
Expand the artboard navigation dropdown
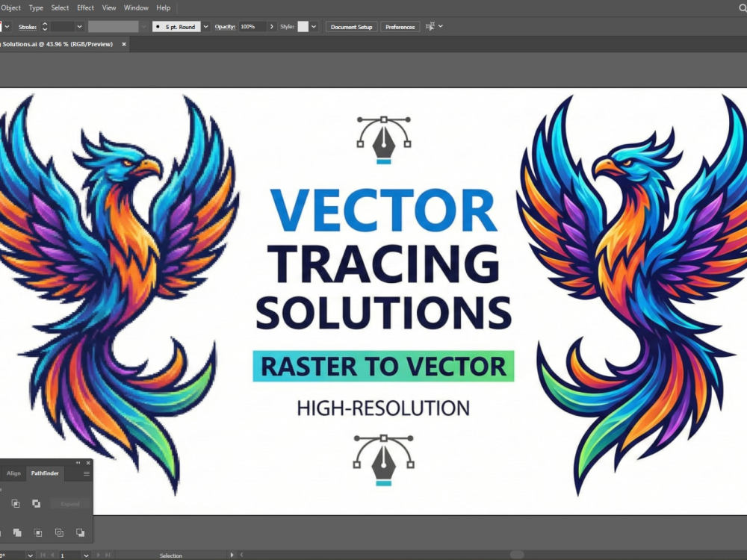pos(86,556)
